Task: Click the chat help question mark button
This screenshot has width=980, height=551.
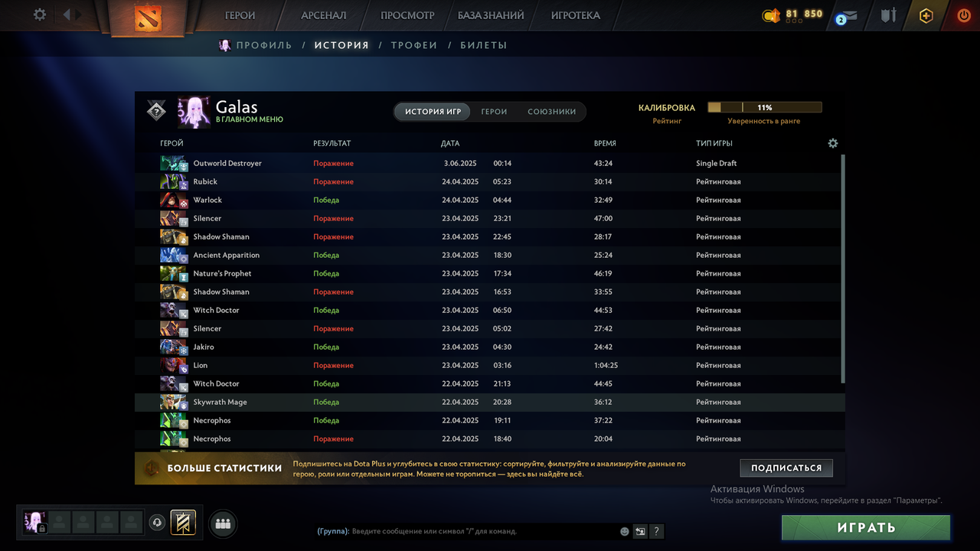Action: pos(656,531)
